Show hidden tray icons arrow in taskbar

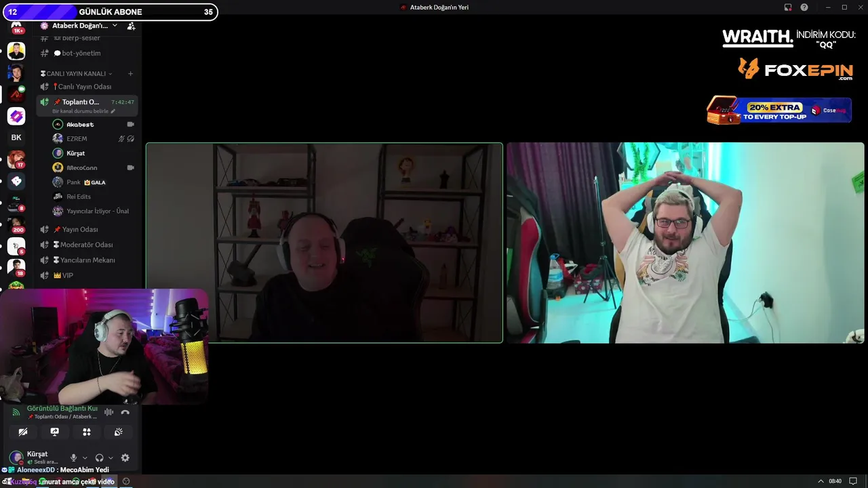821,481
